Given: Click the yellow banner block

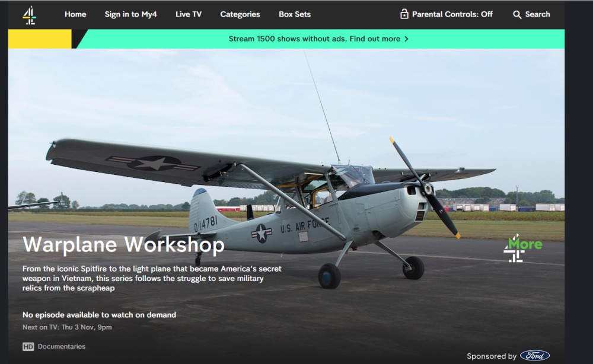Looking at the screenshot, I should pyautogui.click(x=40, y=39).
